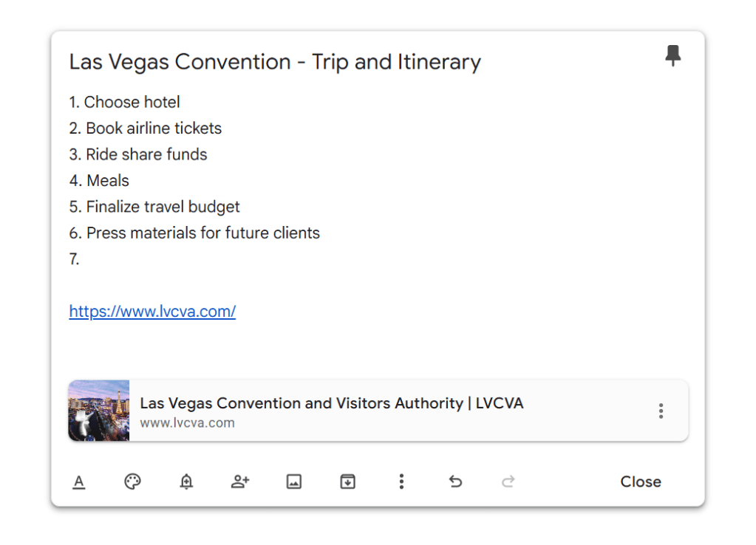The image size is (756, 545).
Task: Open the background color palette
Action: (132, 481)
